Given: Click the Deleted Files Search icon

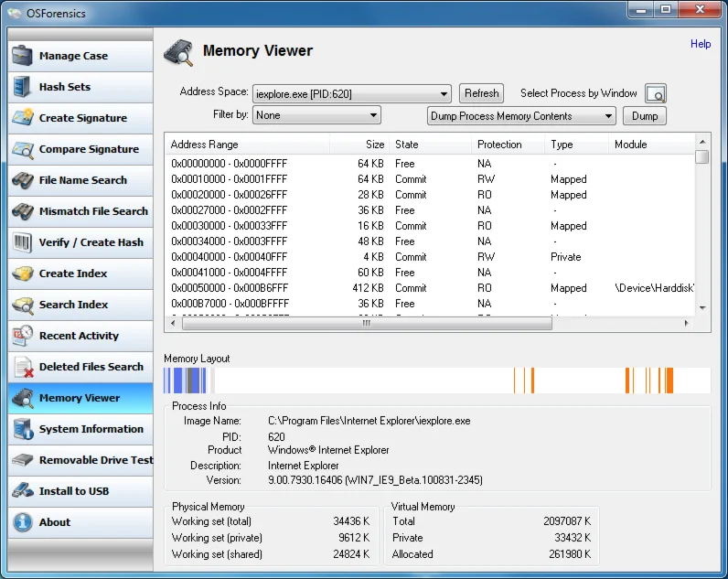Looking at the screenshot, I should click(x=23, y=367).
